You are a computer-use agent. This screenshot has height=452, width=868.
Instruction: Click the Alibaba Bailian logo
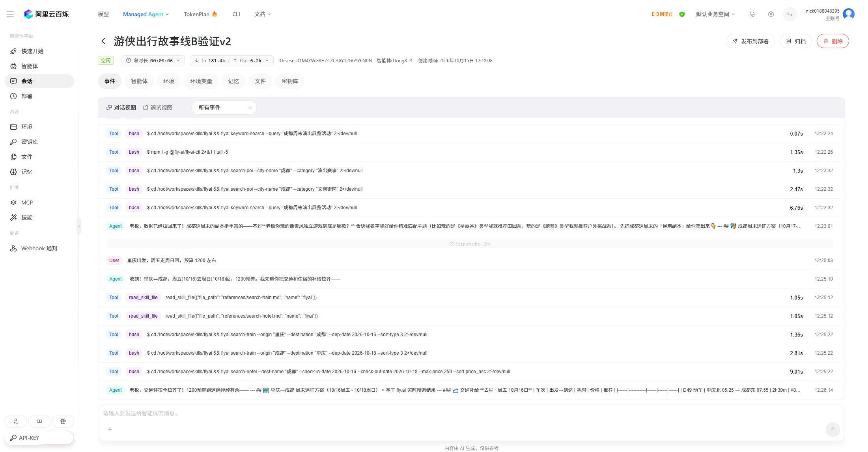pos(47,14)
